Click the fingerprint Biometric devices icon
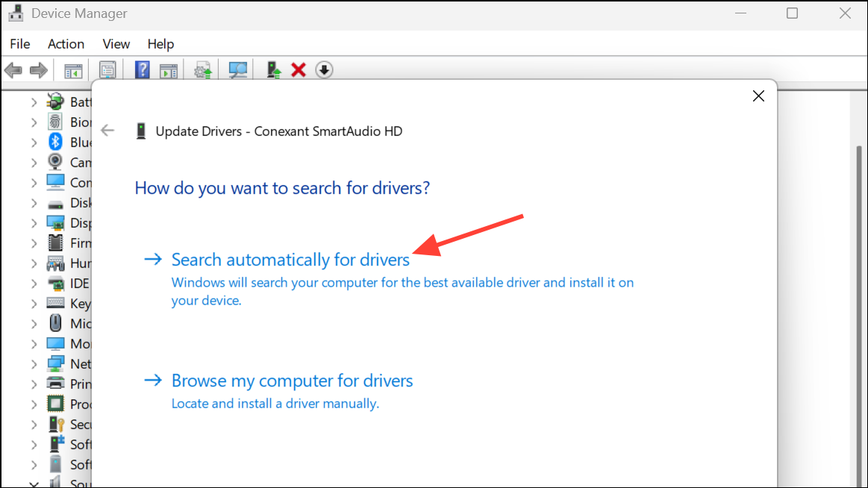 pos(55,122)
